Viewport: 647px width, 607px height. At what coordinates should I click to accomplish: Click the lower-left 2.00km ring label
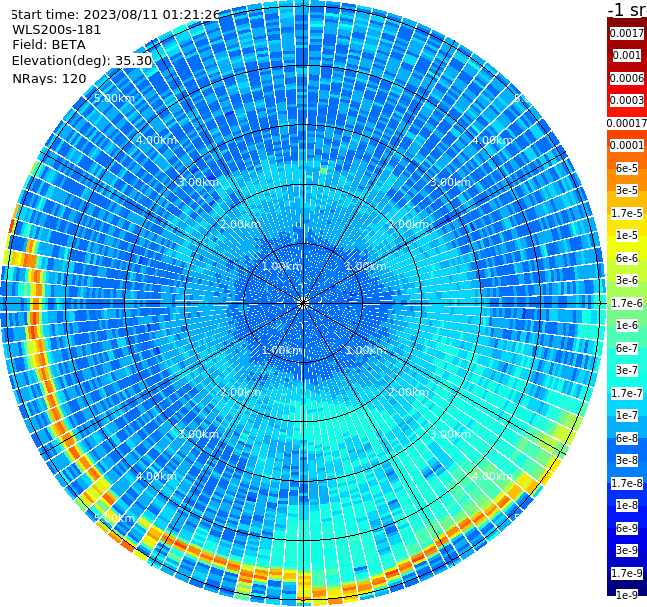241,392
